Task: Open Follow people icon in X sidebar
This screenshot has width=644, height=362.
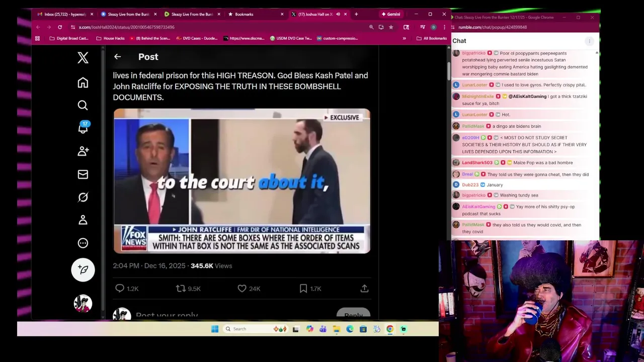Action: coord(83,151)
